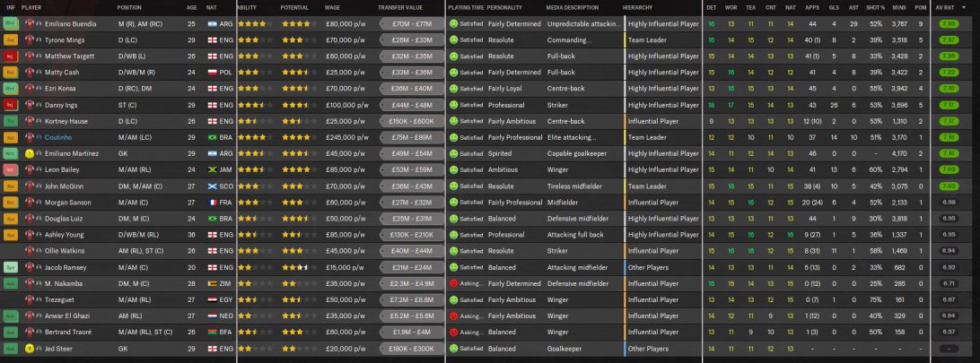This screenshot has width=980, height=363.
Task: Click the Brazil flag next to Coutinho
Action: (x=212, y=137)
